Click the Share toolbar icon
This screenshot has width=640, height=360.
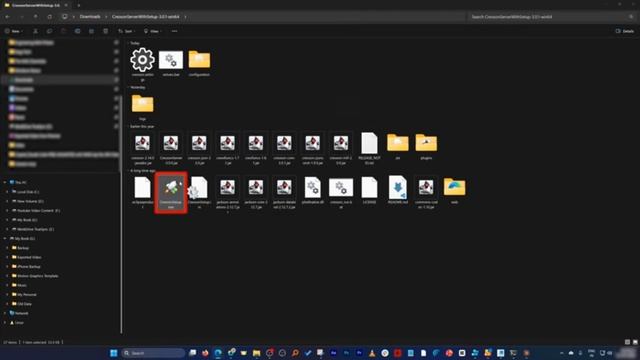tap(91, 31)
